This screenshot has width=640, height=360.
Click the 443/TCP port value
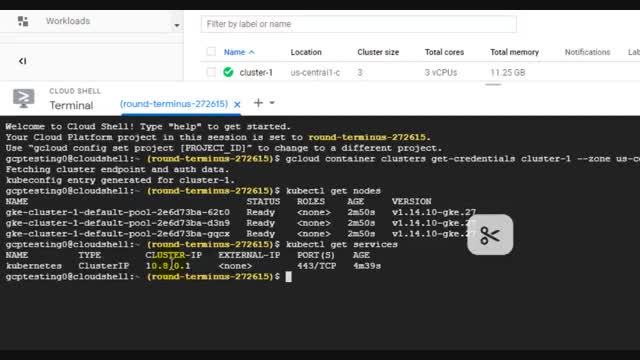point(317,266)
